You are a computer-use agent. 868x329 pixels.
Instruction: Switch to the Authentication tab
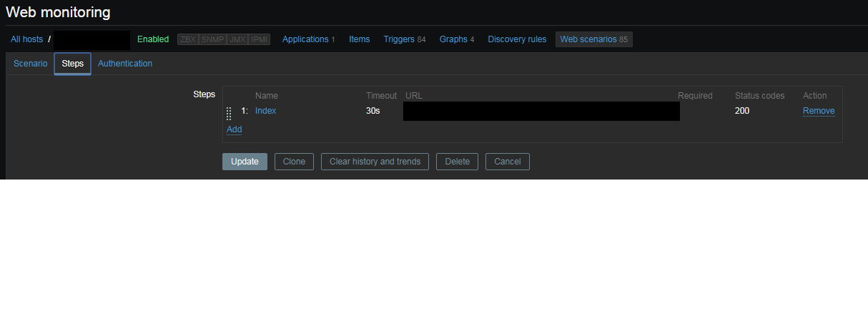tap(125, 64)
